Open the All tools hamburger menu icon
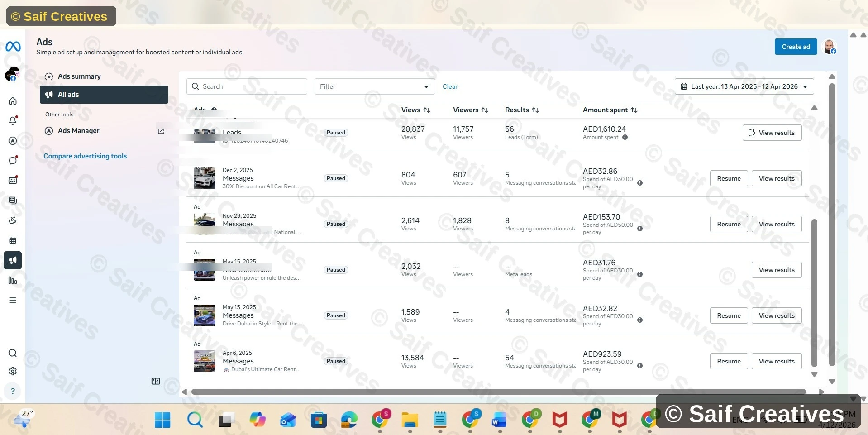The width and height of the screenshot is (868, 435). tap(13, 300)
